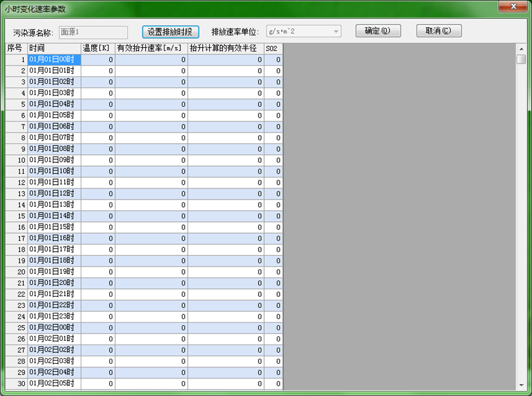Viewport: 532px width, 396px height.
Task: Confirm with the 确定(O) button
Action: click(x=378, y=31)
